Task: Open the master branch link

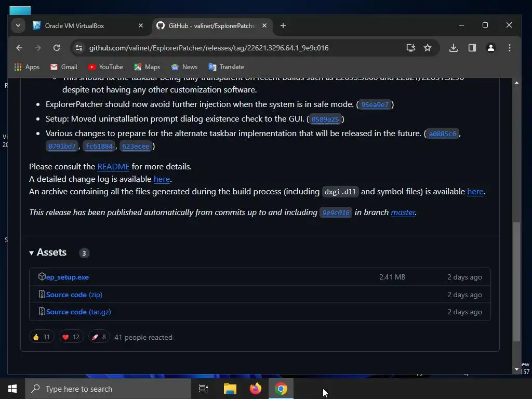Action: click(403, 212)
